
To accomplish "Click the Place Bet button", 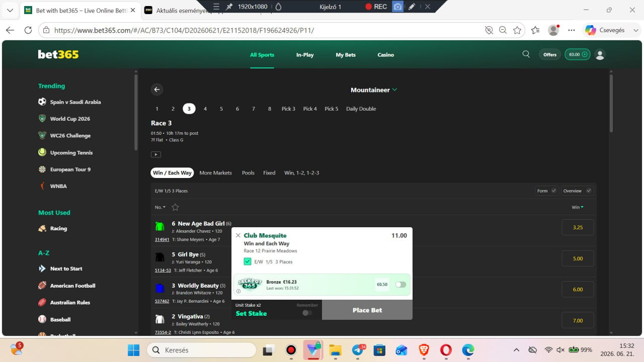I will pyautogui.click(x=367, y=310).
